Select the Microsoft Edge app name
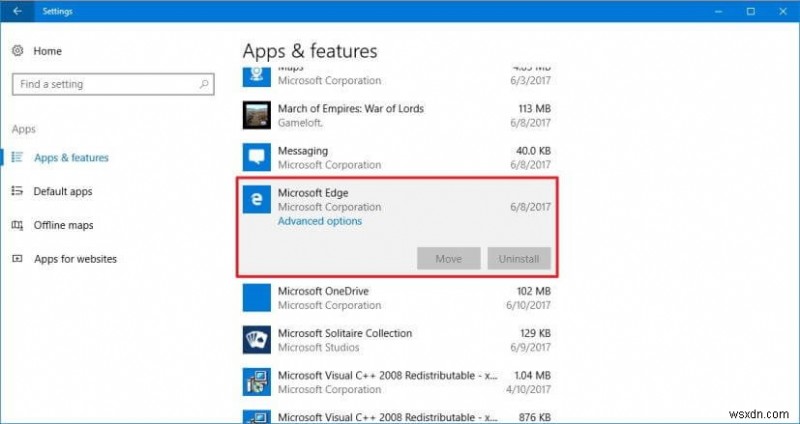 313,193
